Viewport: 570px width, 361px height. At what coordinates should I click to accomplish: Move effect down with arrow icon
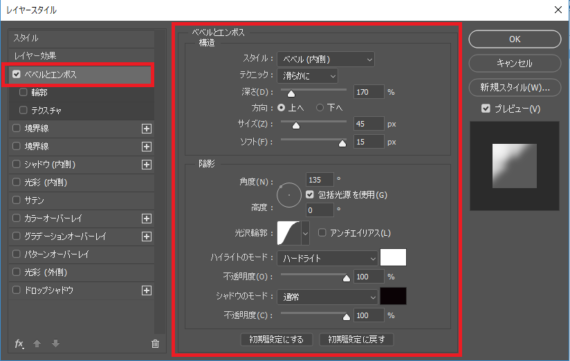(x=56, y=343)
